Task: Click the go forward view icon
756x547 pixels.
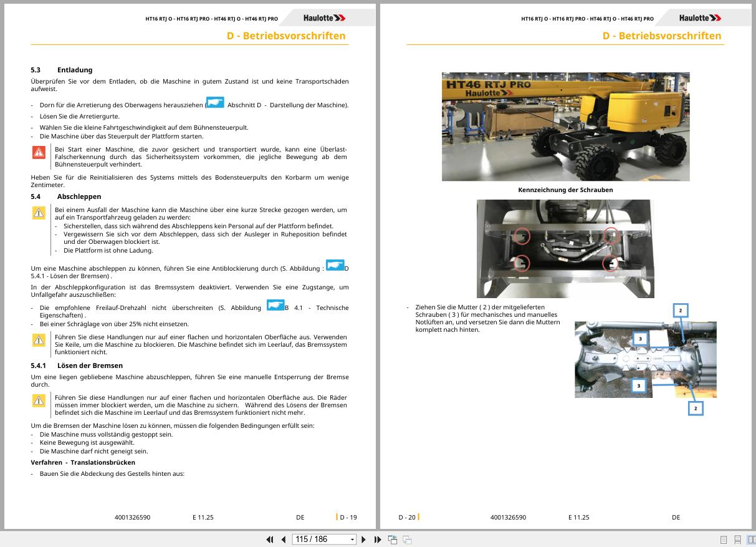Action: 407,540
